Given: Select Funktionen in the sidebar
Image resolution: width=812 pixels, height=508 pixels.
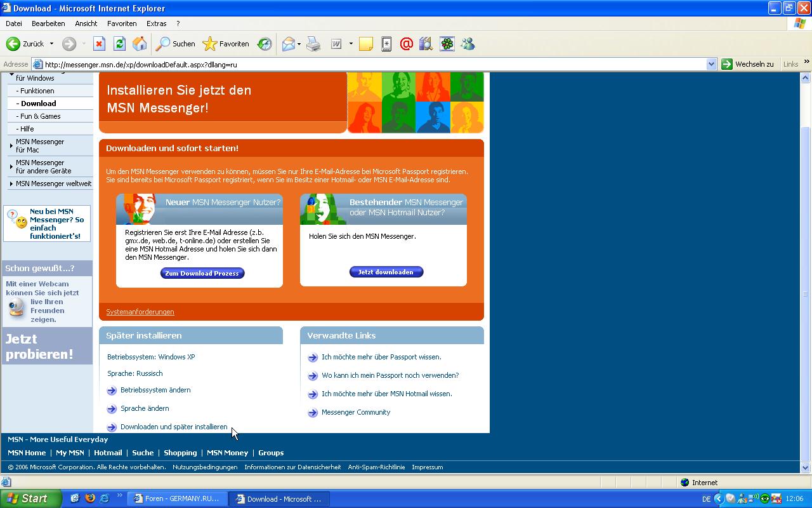Looking at the screenshot, I should [x=37, y=91].
